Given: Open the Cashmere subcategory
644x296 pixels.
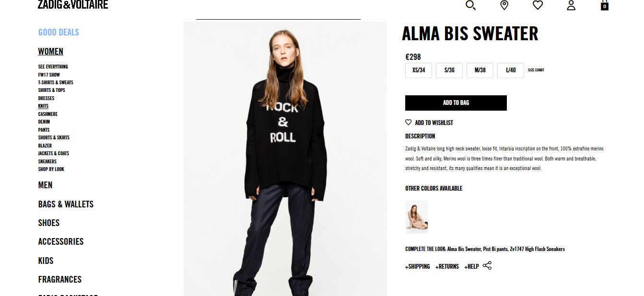Looking at the screenshot, I should click(x=48, y=114).
